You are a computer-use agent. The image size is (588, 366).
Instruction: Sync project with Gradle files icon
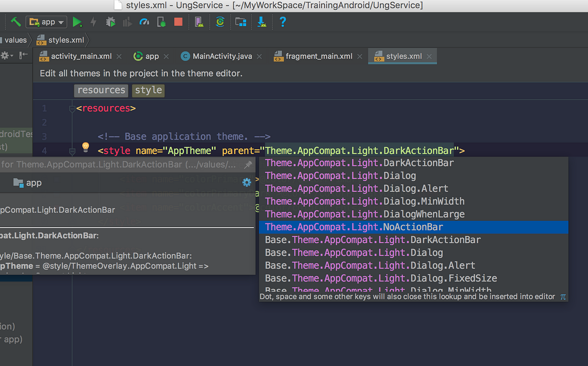pyautogui.click(x=220, y=22)
